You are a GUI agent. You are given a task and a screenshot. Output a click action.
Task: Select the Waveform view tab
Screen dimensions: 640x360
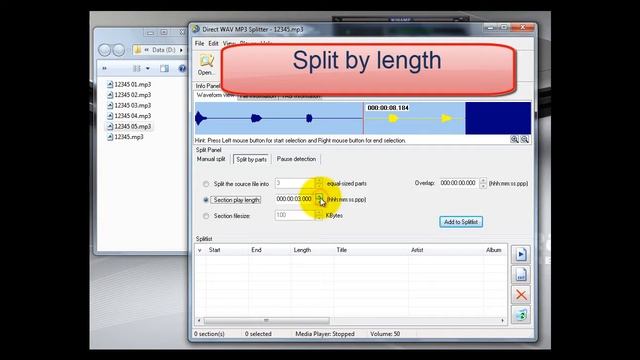216,95
